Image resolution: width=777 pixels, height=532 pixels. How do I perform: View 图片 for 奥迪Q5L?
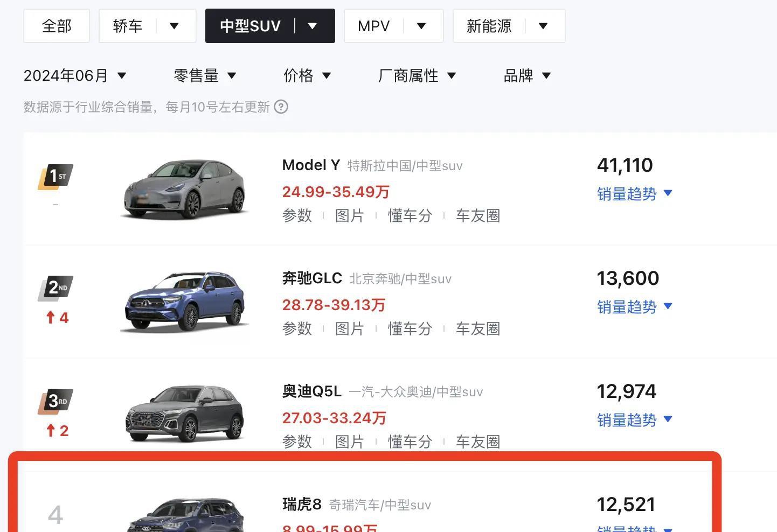(350, 442)
